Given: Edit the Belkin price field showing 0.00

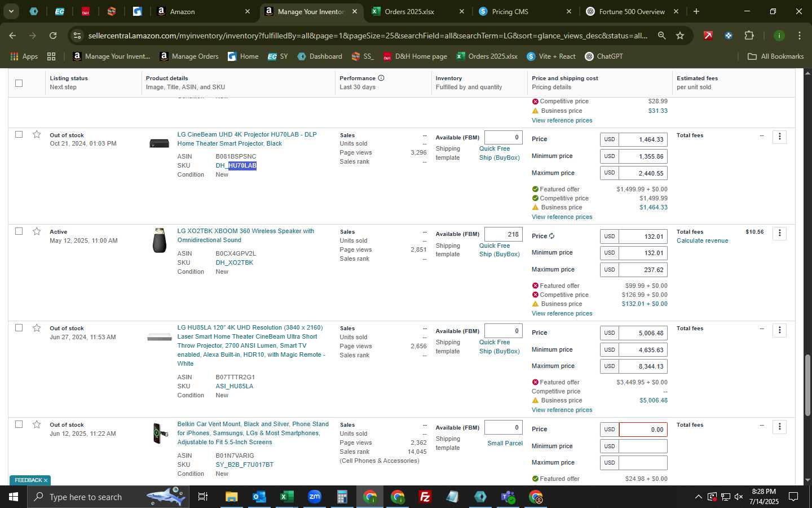Looking at the screenshot, I should coord(643,430).
